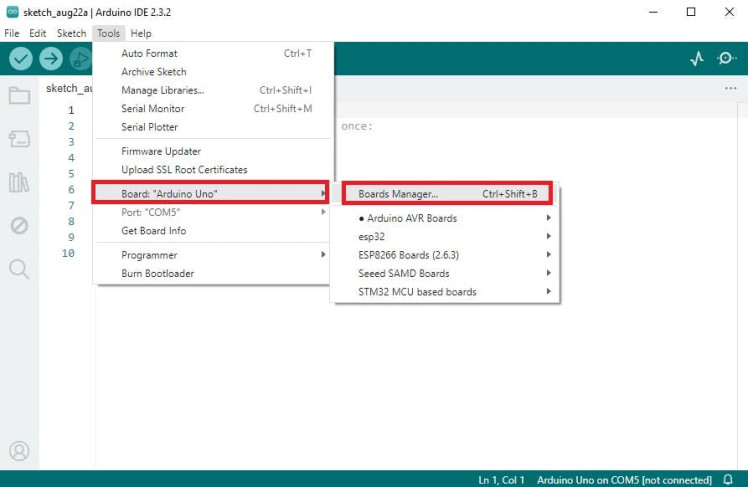Open the Boards Manager sidebar icon
The width and height of the screenshot is (748, 487).
pyautogui.click(x=20, y=139)
